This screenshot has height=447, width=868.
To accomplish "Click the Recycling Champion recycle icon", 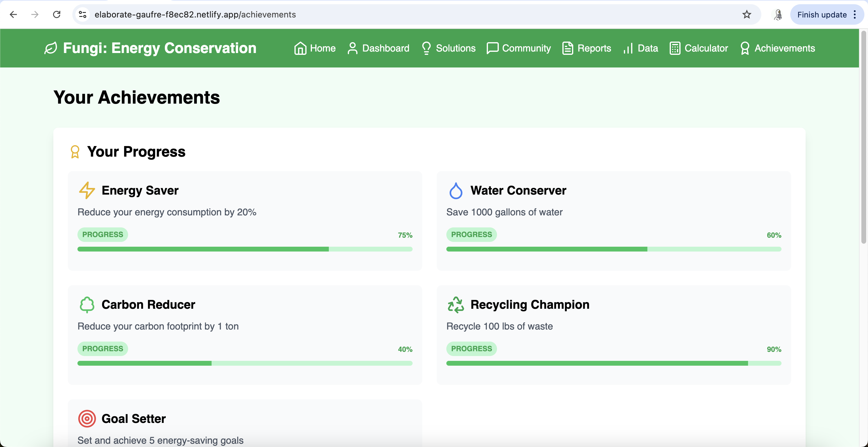I will pos(456,305).
